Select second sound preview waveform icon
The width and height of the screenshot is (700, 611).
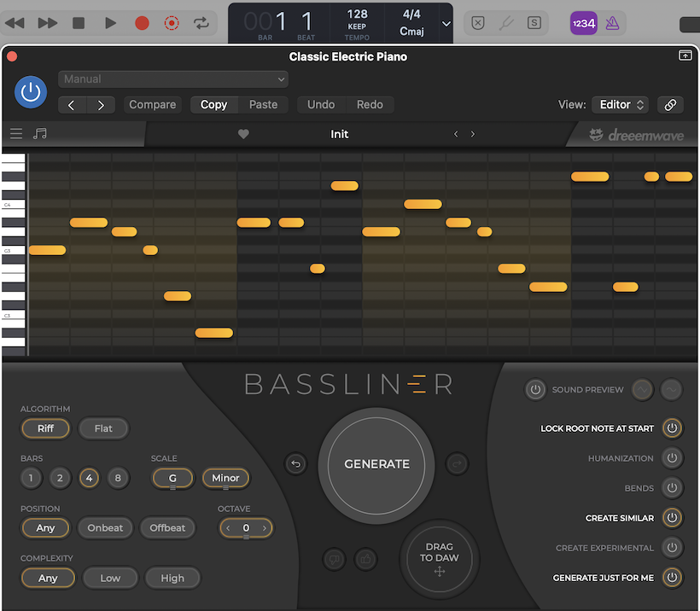[x=672, y=390]
